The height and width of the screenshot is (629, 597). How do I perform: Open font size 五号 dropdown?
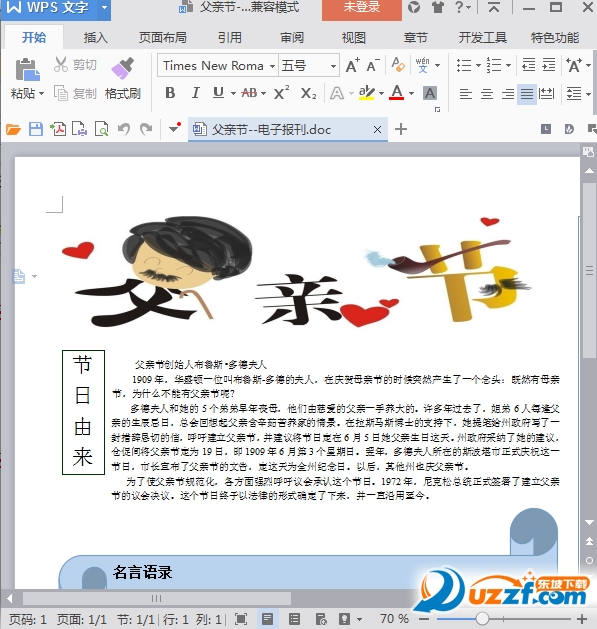[333, 66]
